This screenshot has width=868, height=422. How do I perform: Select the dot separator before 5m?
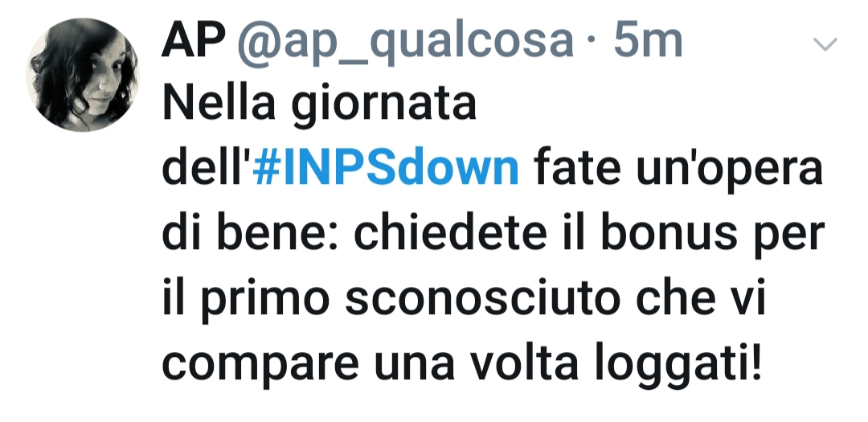click(x=593, y=43)
